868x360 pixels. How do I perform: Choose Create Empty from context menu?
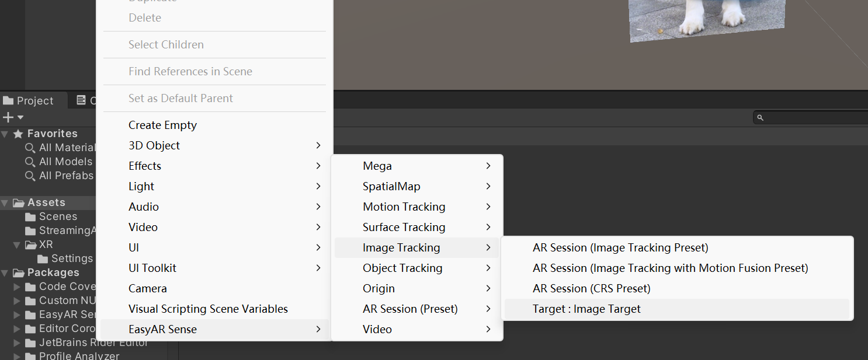214,125
